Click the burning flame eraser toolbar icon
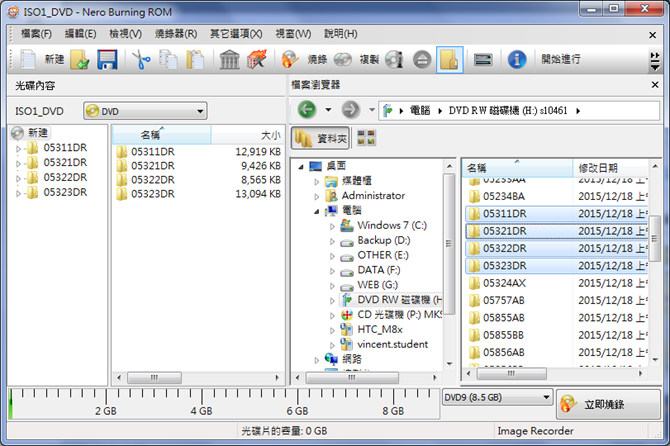 (x=257, y=59)
